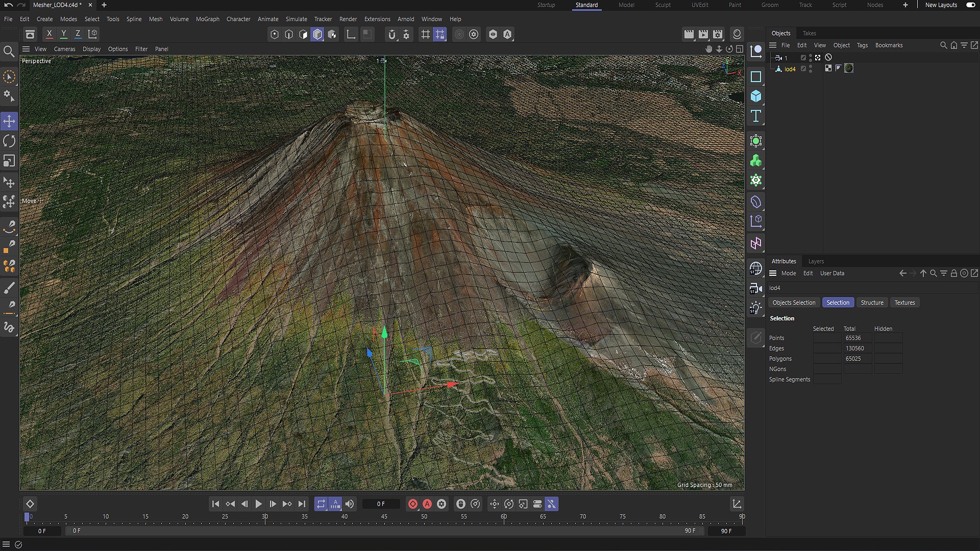This screenshot has height=551, width=980.
Task: Click the current frame 0 F field
Action: (x=381, y=504)
